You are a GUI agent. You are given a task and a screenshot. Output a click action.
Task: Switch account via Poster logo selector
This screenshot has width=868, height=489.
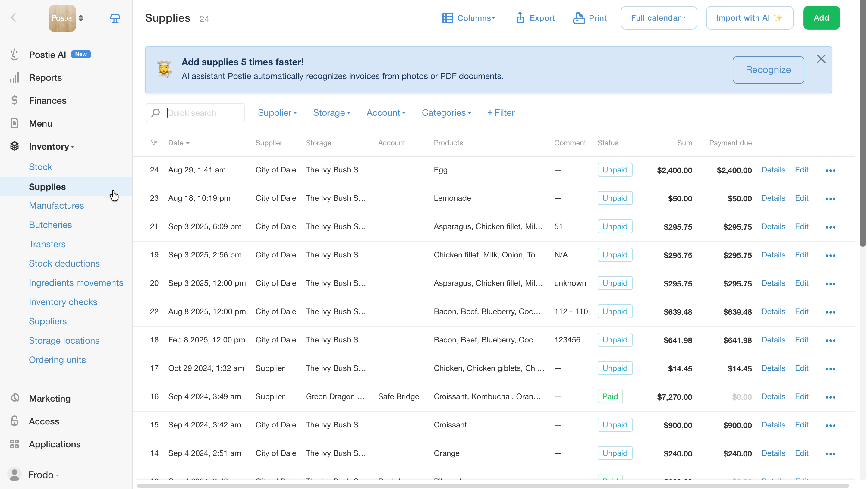tap(66, 18)
